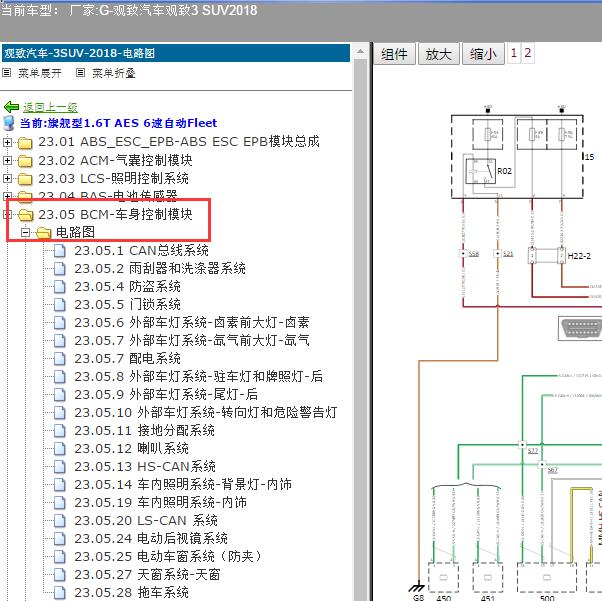Click folder icon of 23.01 ABS_ESC_EPB
Viewport: 602px width, 601px height.
[25, 143]
